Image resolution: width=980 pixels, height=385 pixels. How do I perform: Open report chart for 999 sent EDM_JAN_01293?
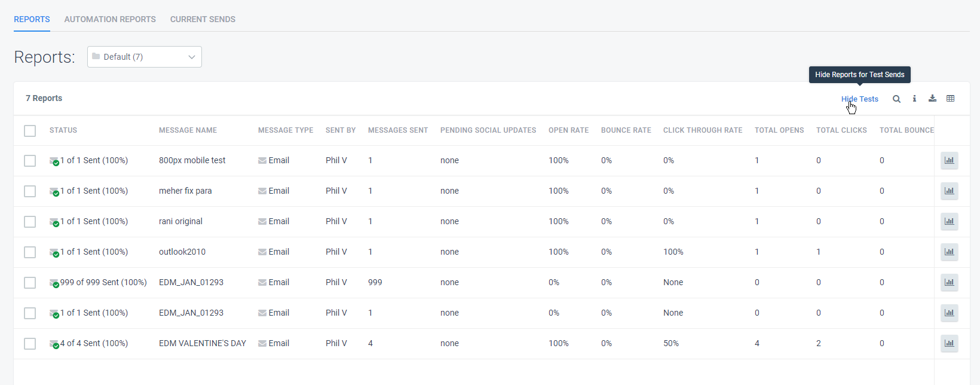pos(949,282)
